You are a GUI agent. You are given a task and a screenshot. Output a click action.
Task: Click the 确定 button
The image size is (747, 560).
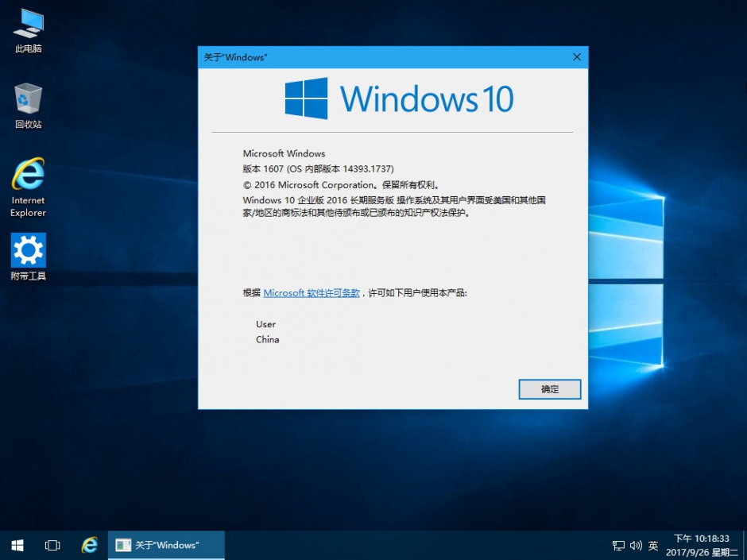pyautogui.click(x=549, y=389)
